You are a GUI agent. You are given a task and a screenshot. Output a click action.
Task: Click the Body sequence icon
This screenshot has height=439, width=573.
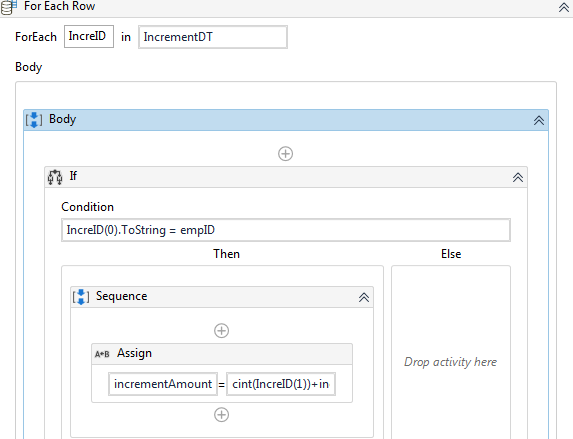(x=34, y=120)
